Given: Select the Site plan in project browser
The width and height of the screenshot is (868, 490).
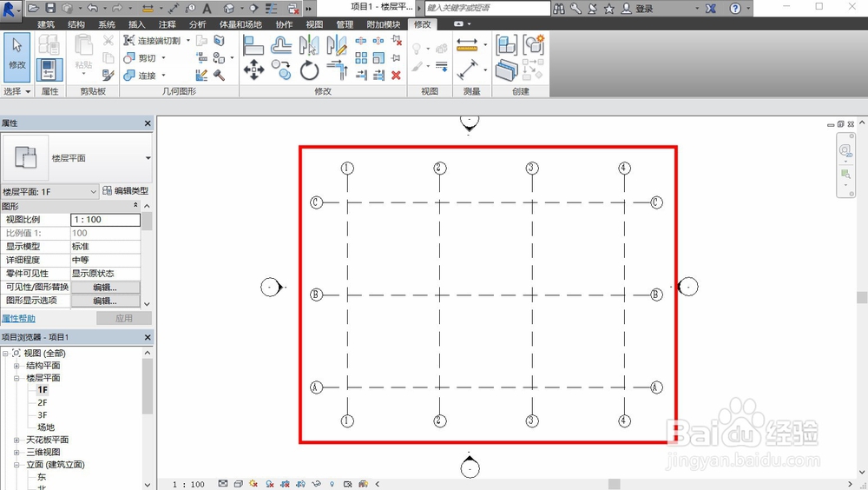Looking at the screenshot, I should click(46, 427).
